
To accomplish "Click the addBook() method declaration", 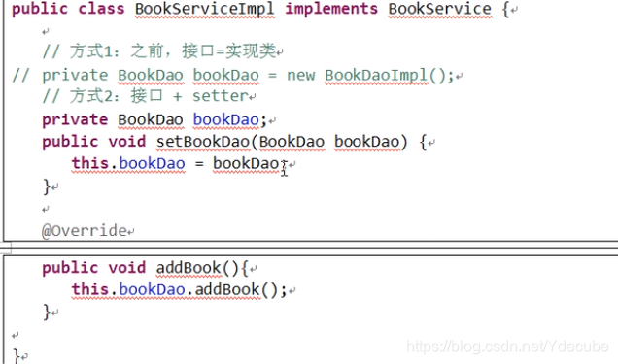I will tap(145, 268).
